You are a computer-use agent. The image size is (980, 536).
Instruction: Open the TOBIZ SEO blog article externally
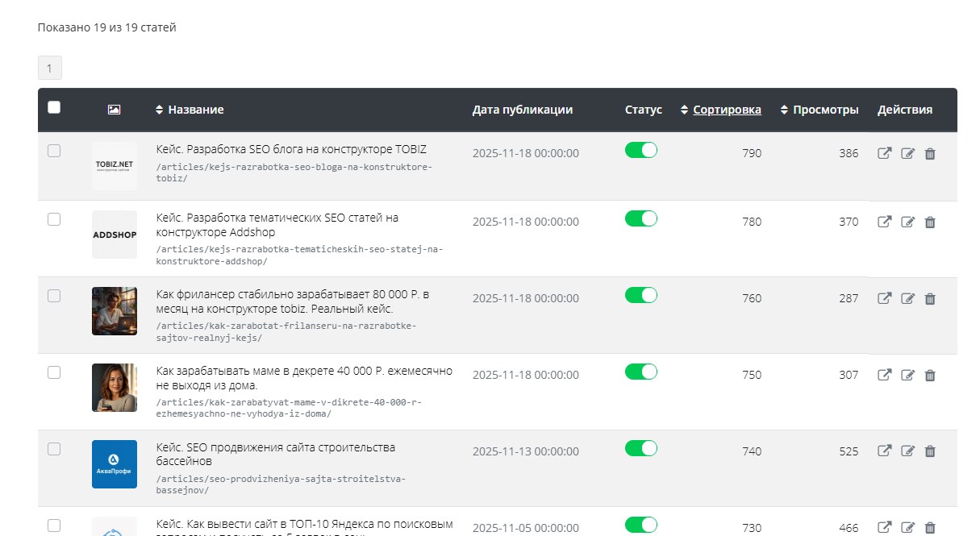tap(884, 153)
